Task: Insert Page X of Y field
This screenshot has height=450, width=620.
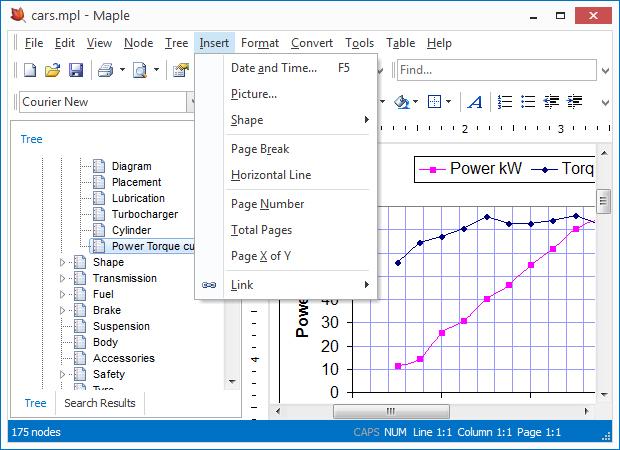Action: point(286,256)
